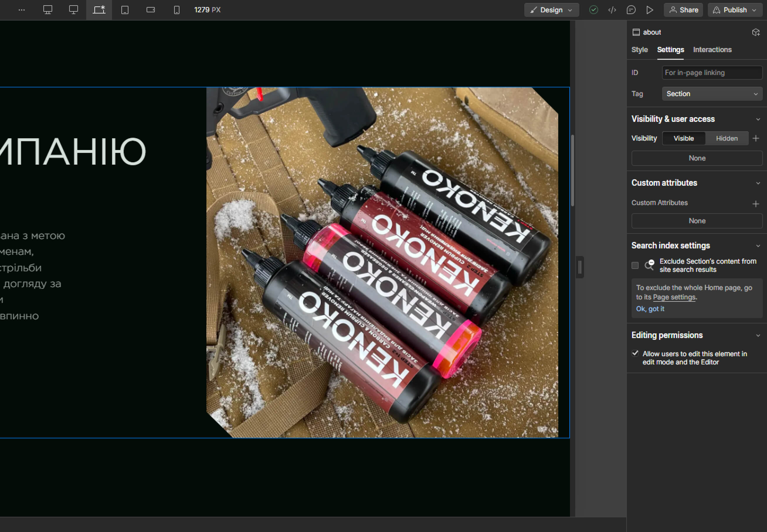Viewport: 767px width, 532px height.
Task: Switch to the Settings tab
Action: click(x=670, y=50)
